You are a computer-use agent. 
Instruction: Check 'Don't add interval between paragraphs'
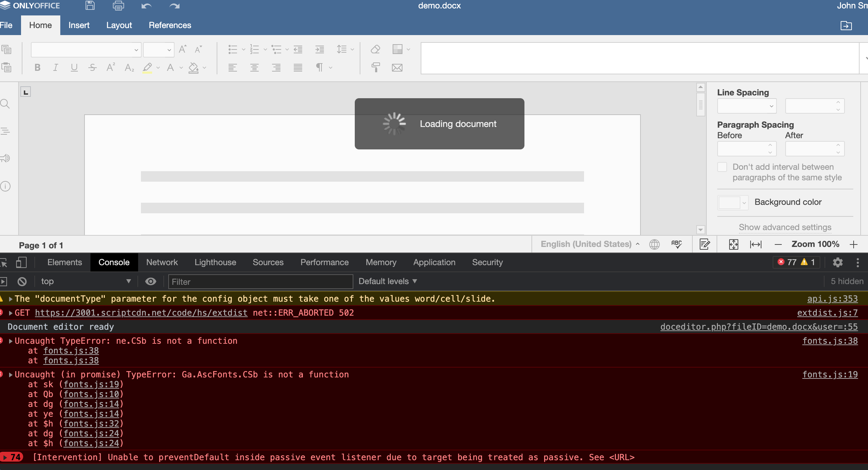723,167
